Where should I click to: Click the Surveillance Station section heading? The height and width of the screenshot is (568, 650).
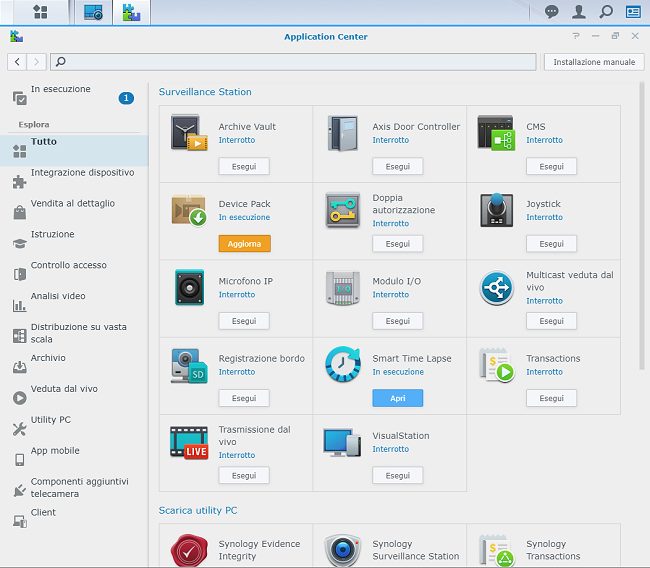pos(205,92)
